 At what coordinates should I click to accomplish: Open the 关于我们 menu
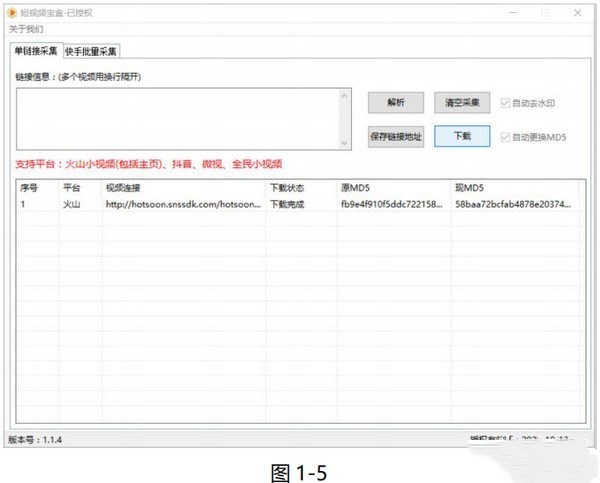point(26,29)
